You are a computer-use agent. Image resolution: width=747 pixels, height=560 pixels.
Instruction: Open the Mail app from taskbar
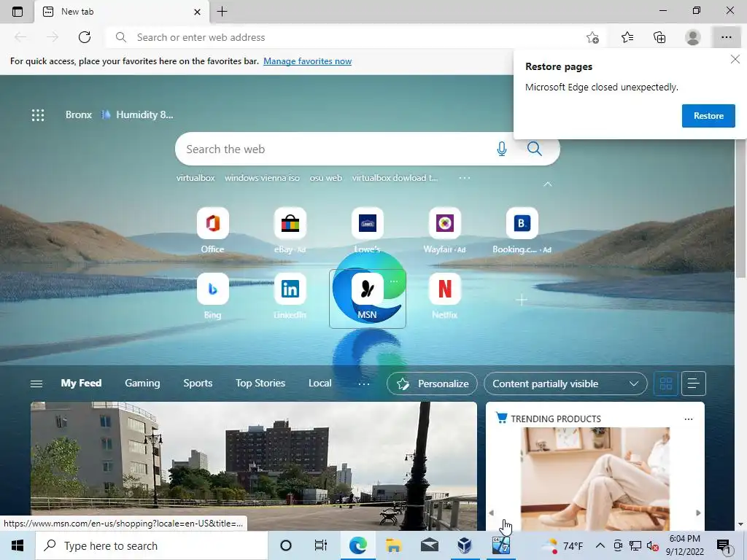coord(429,545)
